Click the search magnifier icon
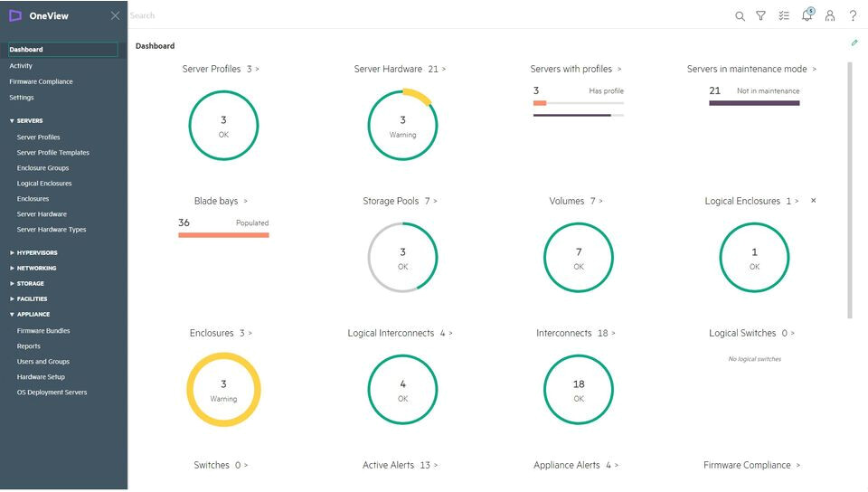 [x=740, y=16]
